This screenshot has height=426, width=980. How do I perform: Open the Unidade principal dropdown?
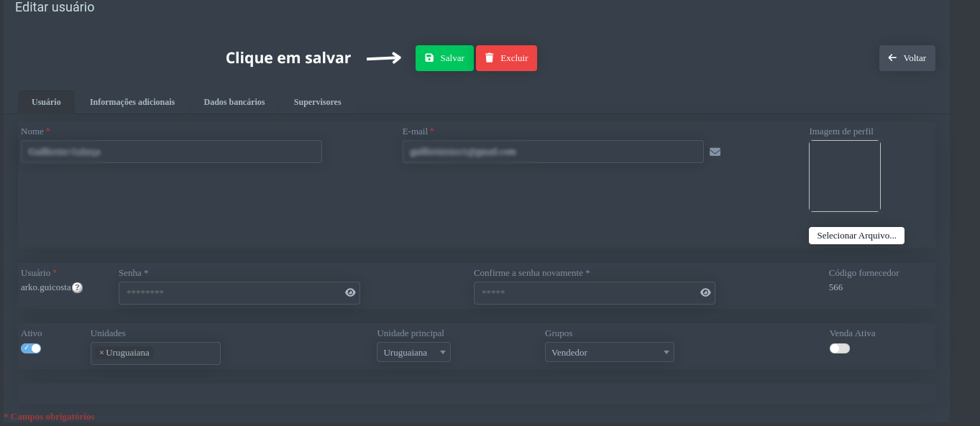413,353
